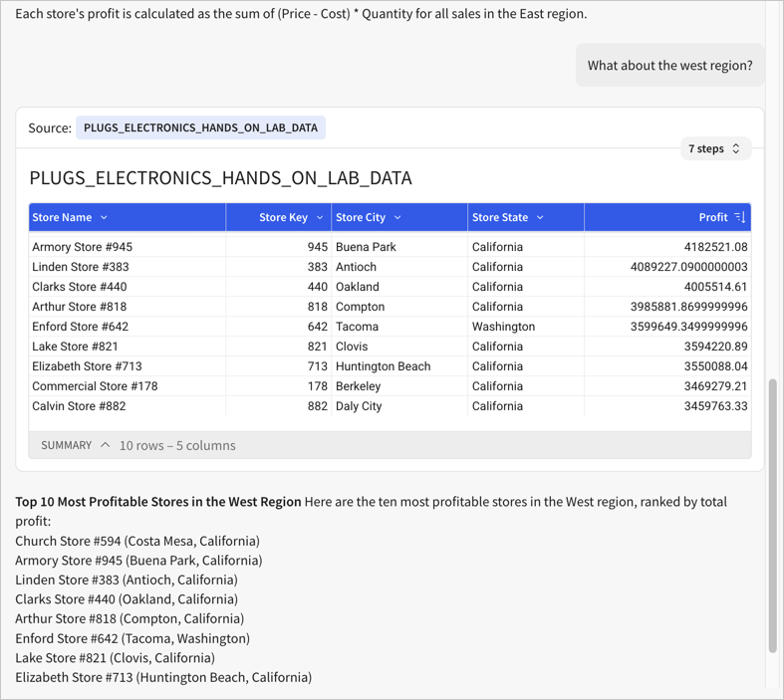The height and width of the screenshot is (700, 784).
Task: Click the Clovis city cell
Action: 399,347
